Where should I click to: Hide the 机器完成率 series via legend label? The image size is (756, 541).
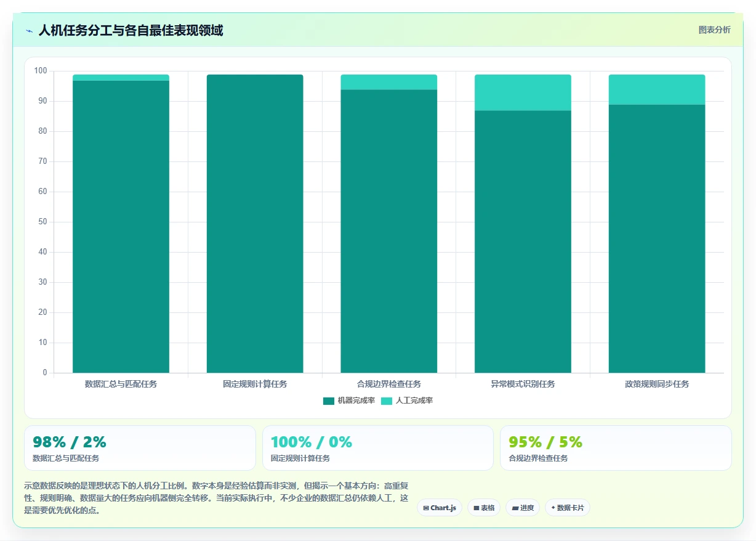(356, 401)
